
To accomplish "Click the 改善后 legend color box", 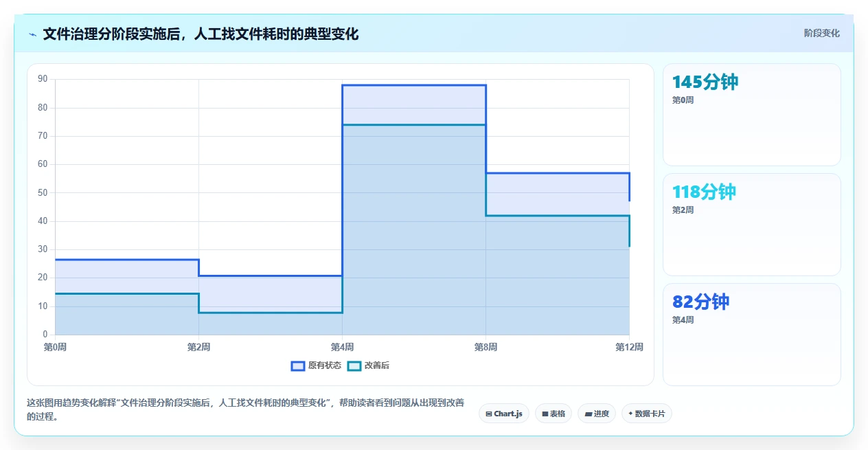I will (354, 365).
